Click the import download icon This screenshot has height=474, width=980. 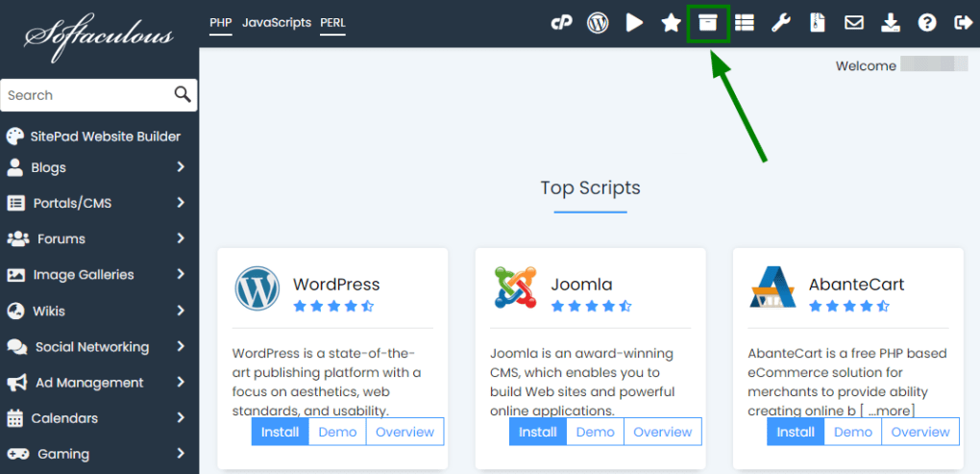890,23
